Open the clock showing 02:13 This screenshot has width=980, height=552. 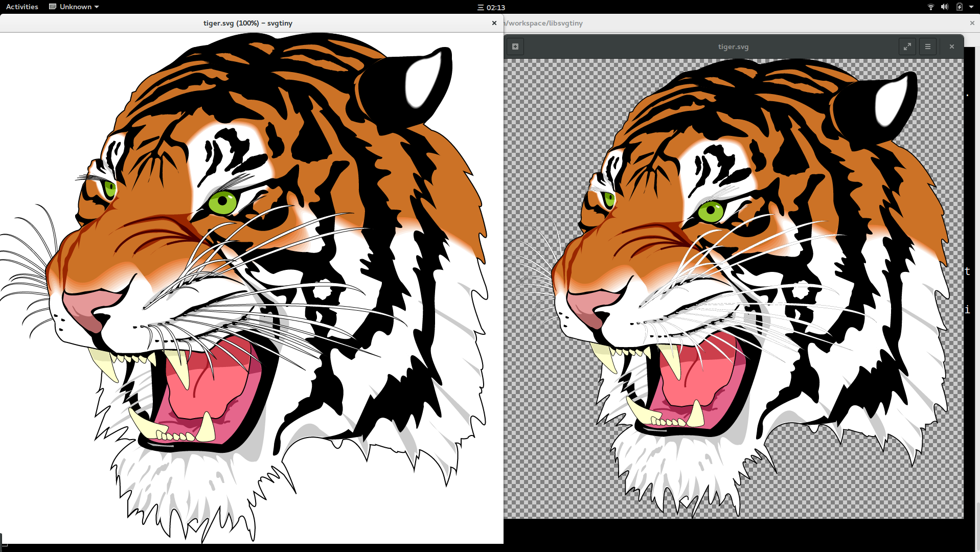[491, 7]
